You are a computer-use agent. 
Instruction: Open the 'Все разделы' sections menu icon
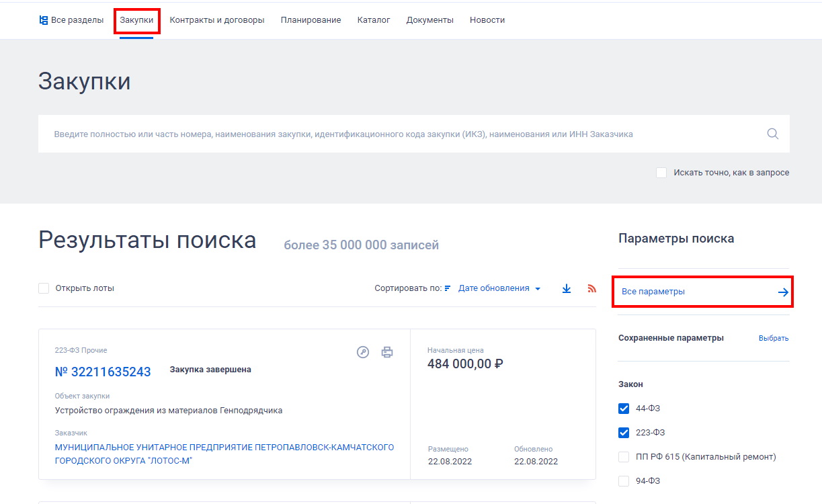(x=44, y=20)
